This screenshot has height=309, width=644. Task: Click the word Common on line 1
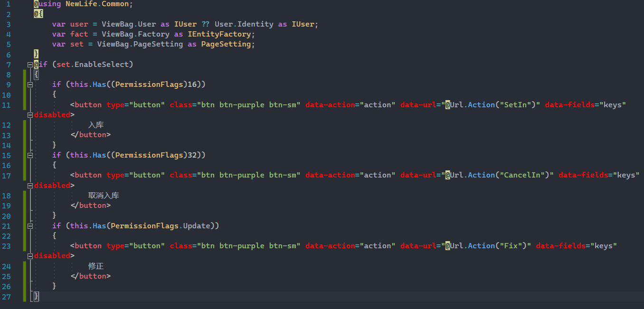point(115,4)
